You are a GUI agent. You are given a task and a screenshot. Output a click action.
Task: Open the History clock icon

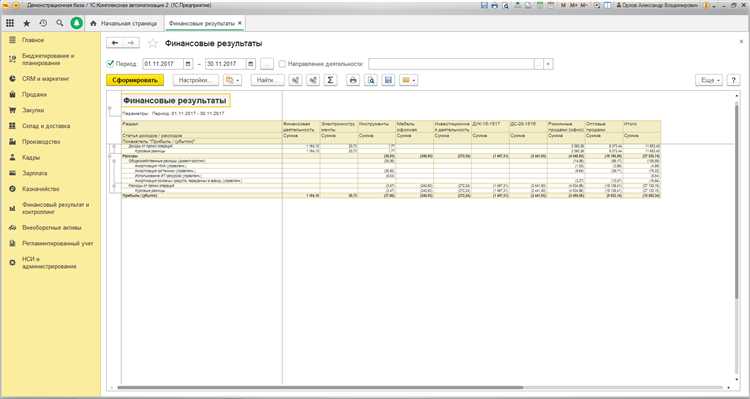point(44,23)
